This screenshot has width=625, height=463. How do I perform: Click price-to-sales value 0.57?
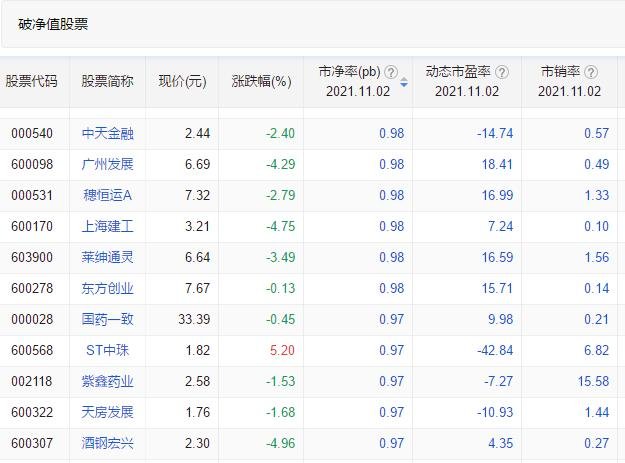pos(597,133)
